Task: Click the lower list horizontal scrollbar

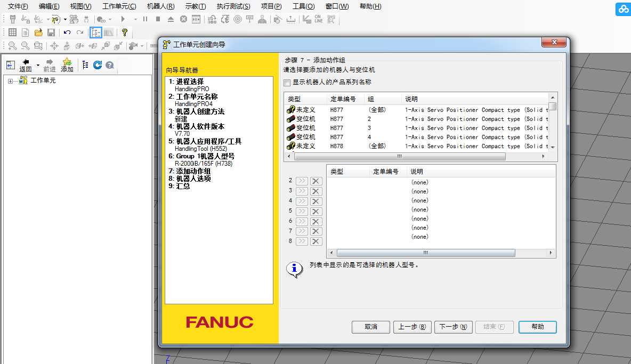Action: 426,253
